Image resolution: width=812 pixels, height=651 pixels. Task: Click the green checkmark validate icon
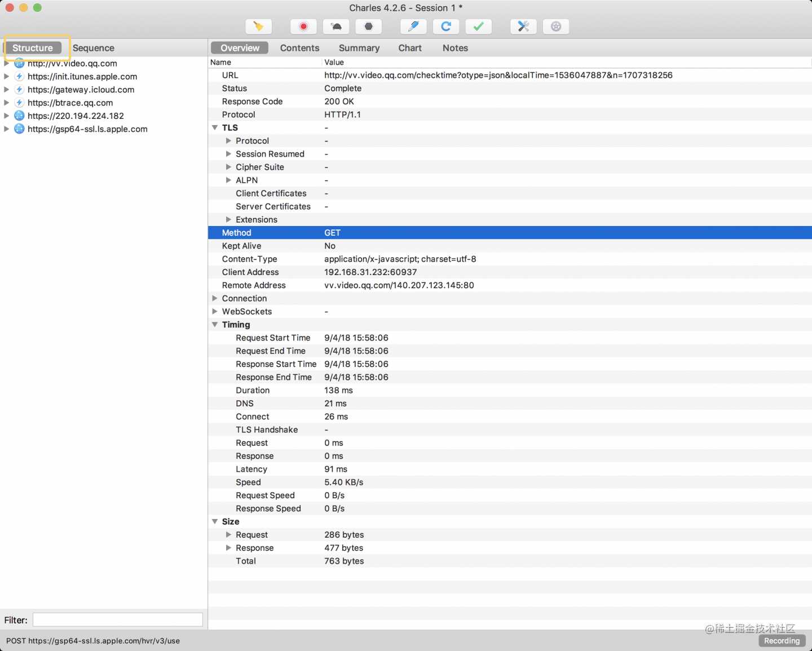coord(479,26)
